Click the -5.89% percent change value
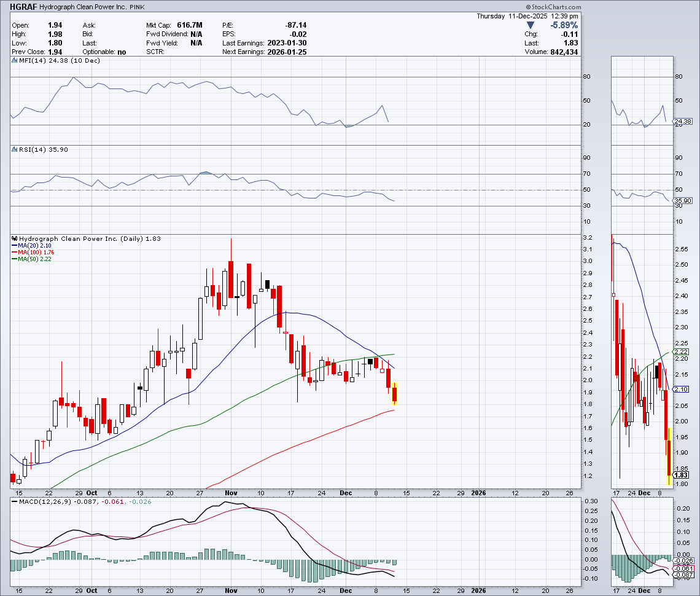The width and height of the screenshot is (700, 596). click(x=564, y=25)
